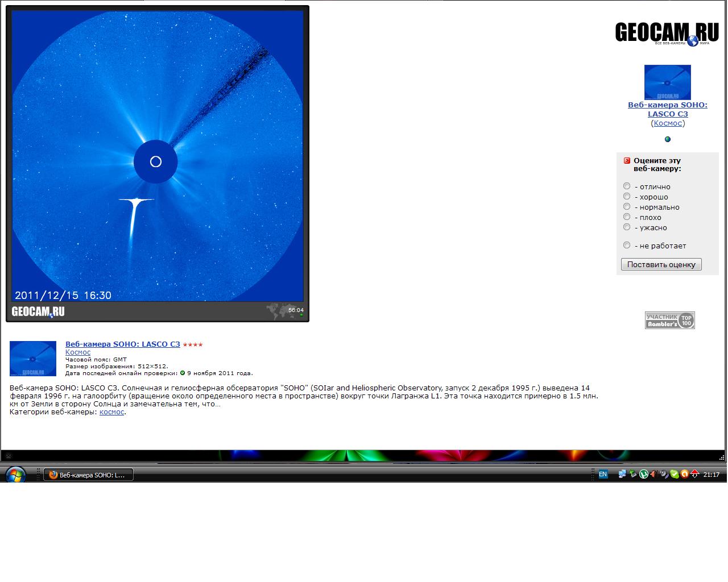Open the network connections tray icon

pyautogui.click(x=622, y=474)
